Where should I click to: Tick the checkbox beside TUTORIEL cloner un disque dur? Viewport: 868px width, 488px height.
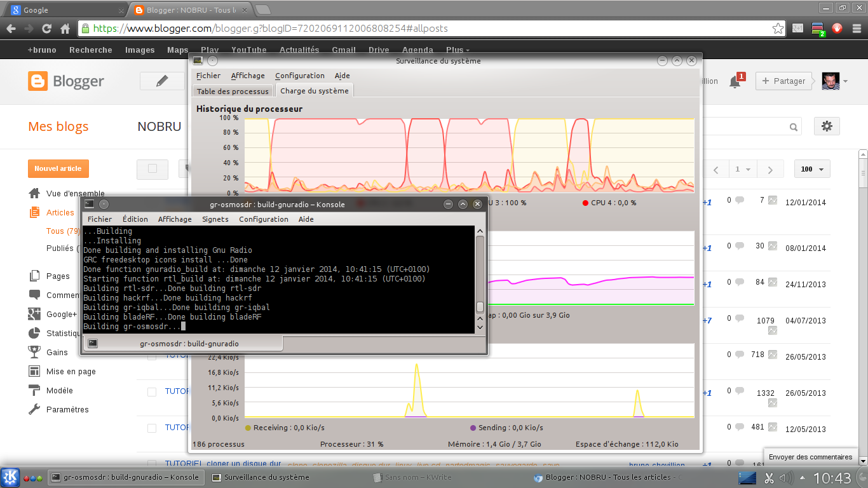click(151, 463)
